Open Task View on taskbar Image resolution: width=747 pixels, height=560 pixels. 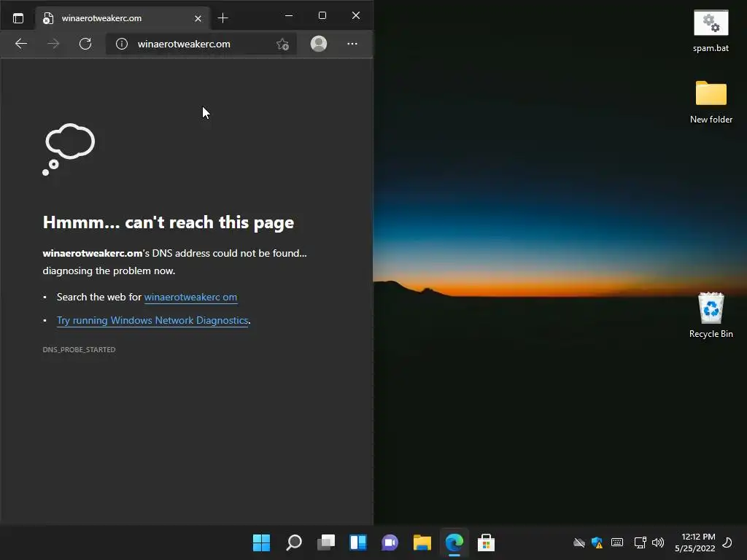click(x=326, y=542)
